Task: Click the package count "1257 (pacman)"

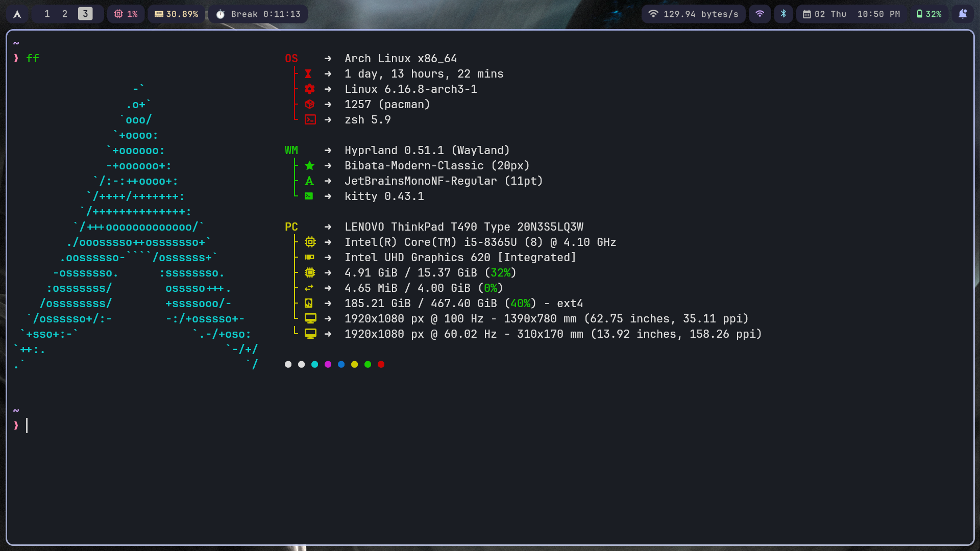Action: [387, 105]
